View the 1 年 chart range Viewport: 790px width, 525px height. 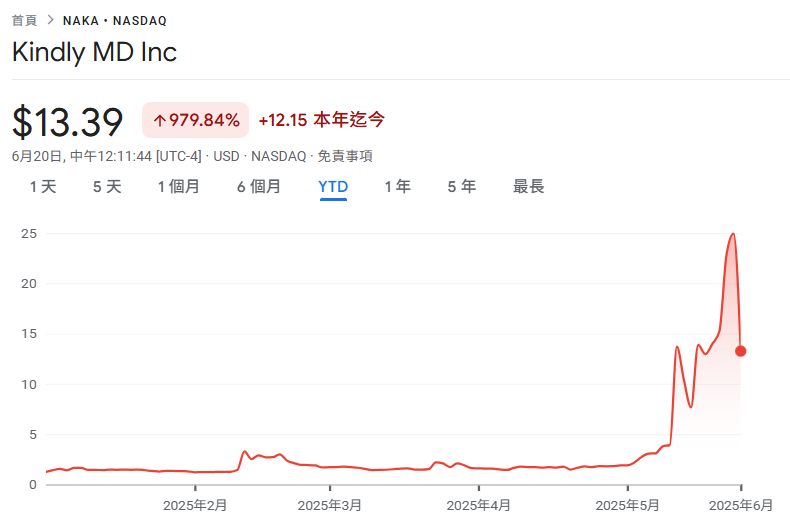tap(398, 187)
